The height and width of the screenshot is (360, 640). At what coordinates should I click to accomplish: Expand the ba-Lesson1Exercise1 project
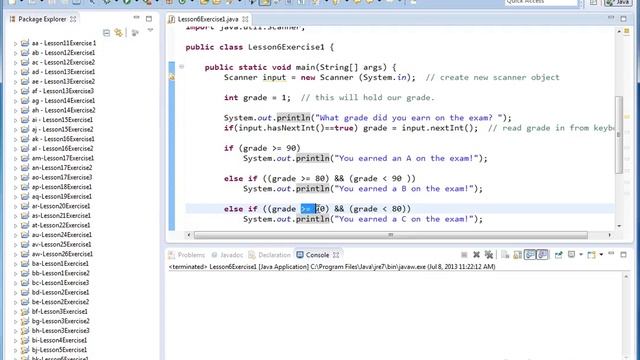(x=16, y=264)
